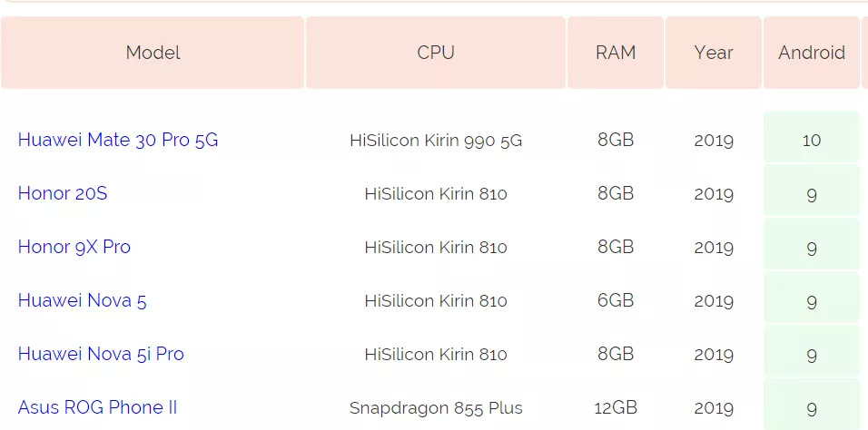Open the Huawei Mate 30 Pro 5G link

(118, 141)
